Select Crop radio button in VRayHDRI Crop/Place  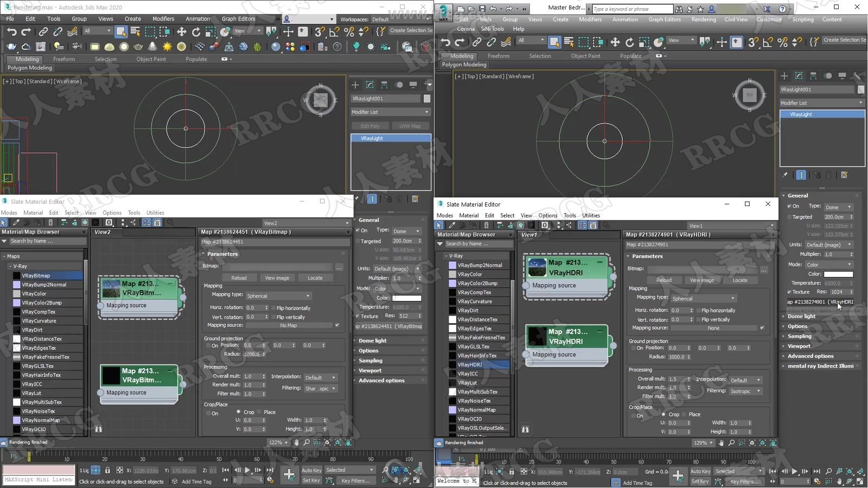click(663, 414)
